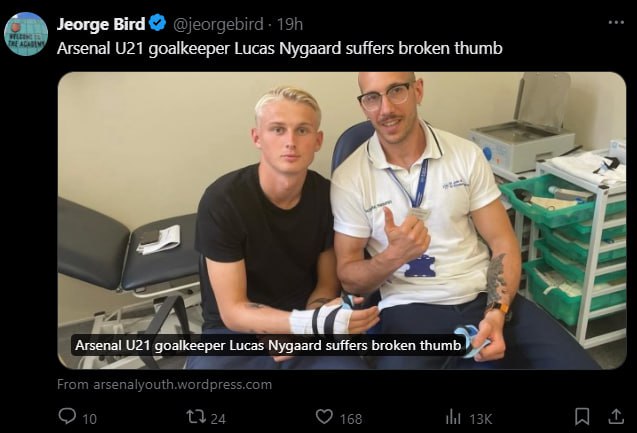This screenshot has width=637, height=433.
Task: Click the tweet text about Lucas Nygaard
Action: 280,48
